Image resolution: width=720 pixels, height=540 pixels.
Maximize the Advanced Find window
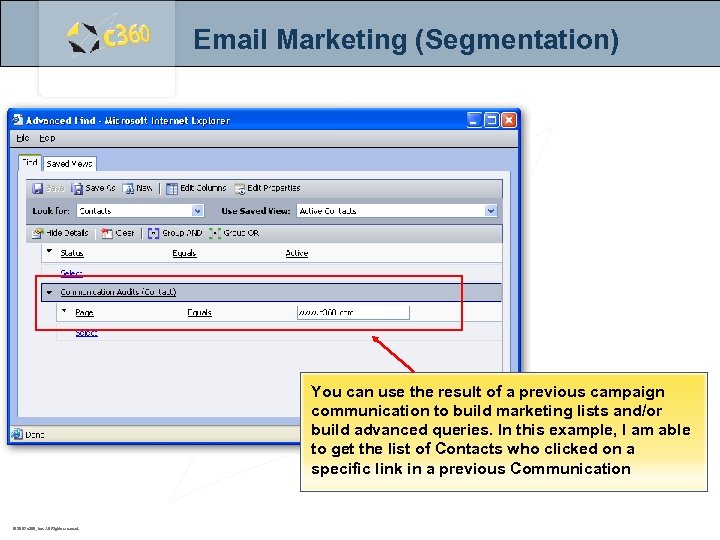pos(491,120)
